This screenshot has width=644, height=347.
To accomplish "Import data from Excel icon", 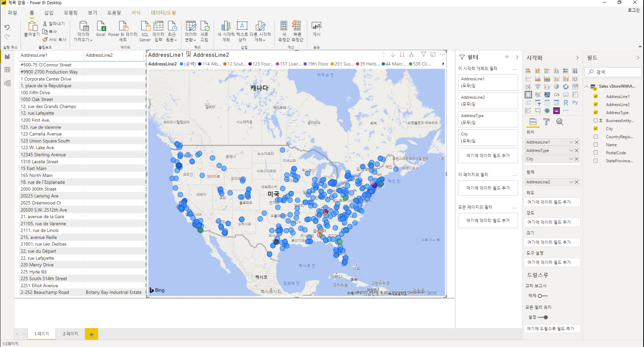I will [101, 26].
